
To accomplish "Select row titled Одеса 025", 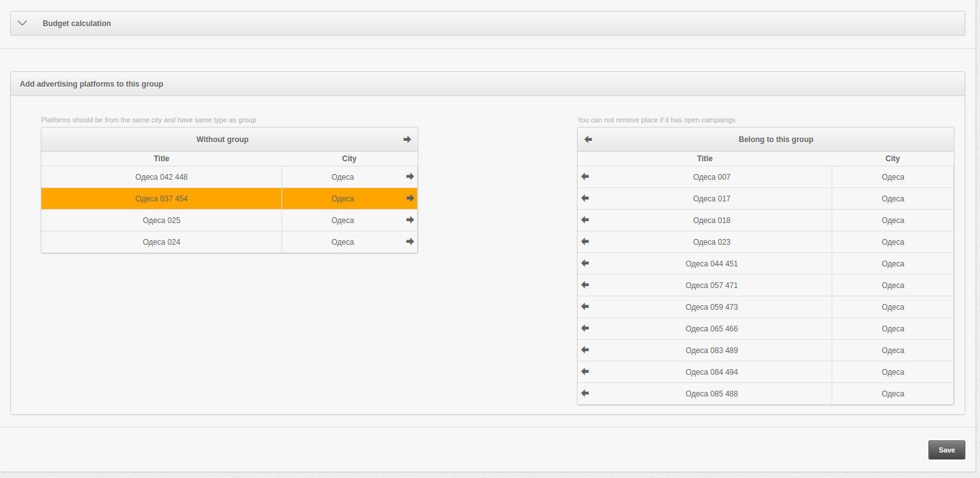I will (x=229, y=221).
